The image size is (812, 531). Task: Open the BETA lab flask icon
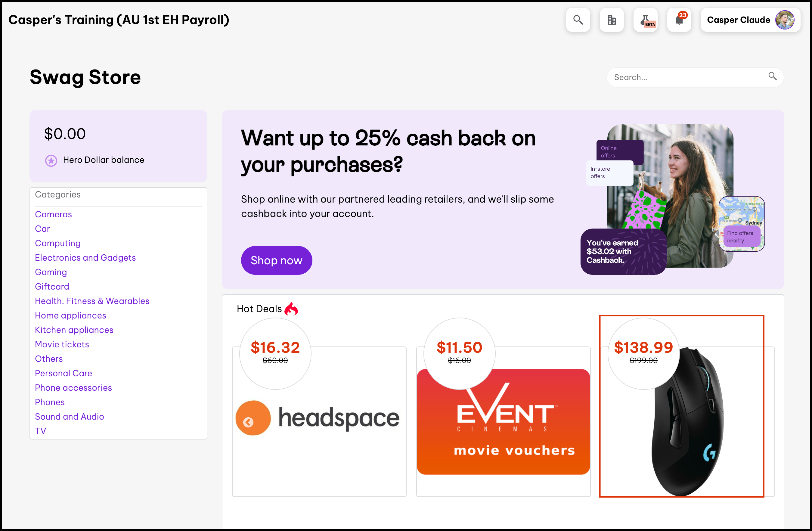645,20
